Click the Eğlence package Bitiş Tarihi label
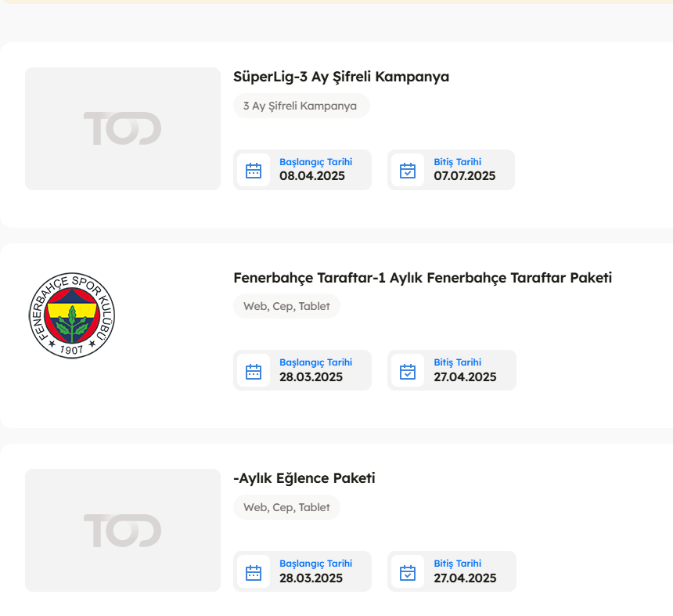Image resolution: width=673 pixels, height=616 pixels. click(458, 564)
